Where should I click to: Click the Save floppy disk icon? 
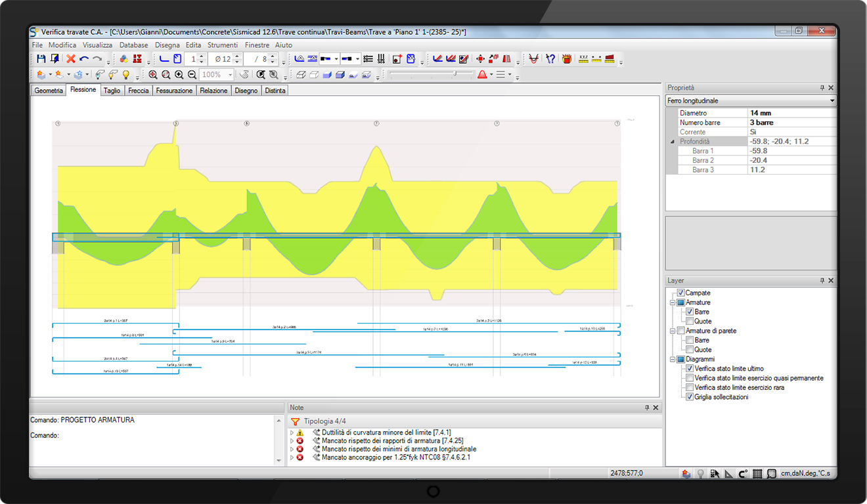(x=41, y=59)
